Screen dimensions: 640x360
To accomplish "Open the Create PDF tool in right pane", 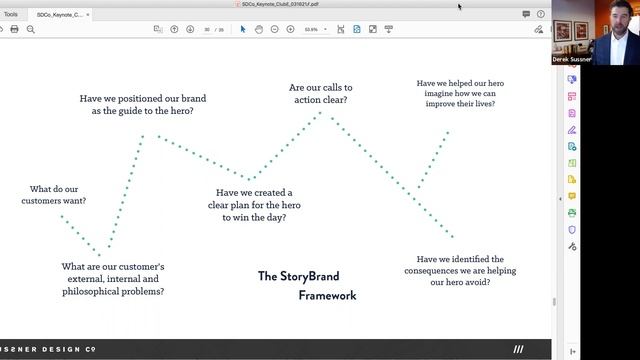I will tap(572, 113).
